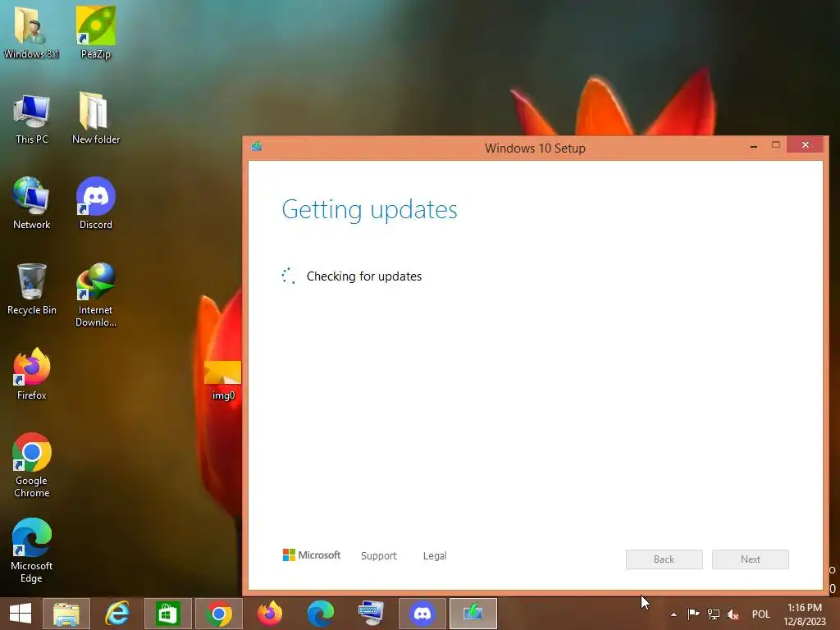Viewport: 840px width, 630px height.
Task: Click the Windows 10 Setup title bar icon
Action: pyautogui.click(x=257, y=146)
